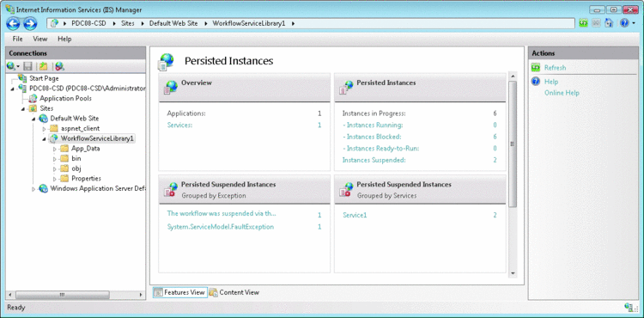Collapse the Sites tree node
Image resolution: width=644 pixels, height=318 pixels.
(x=23, y=108)
